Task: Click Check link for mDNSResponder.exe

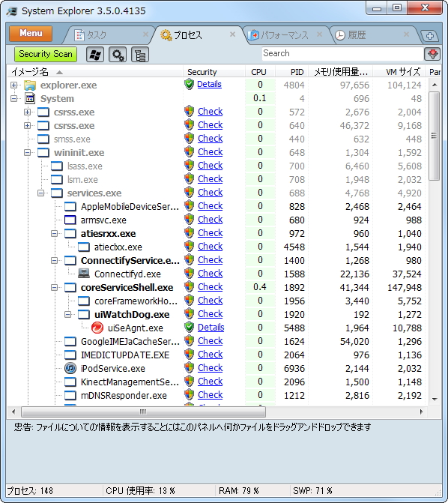Action: (210, 394)
